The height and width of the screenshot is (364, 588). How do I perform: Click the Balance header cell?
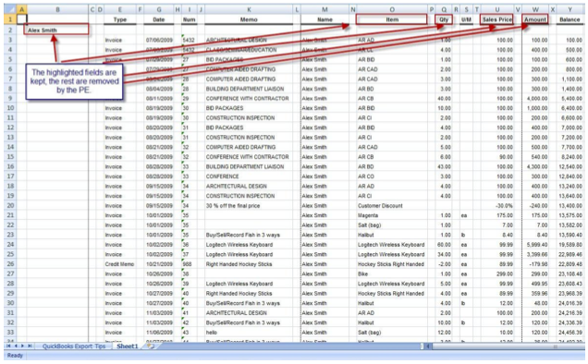570,19
